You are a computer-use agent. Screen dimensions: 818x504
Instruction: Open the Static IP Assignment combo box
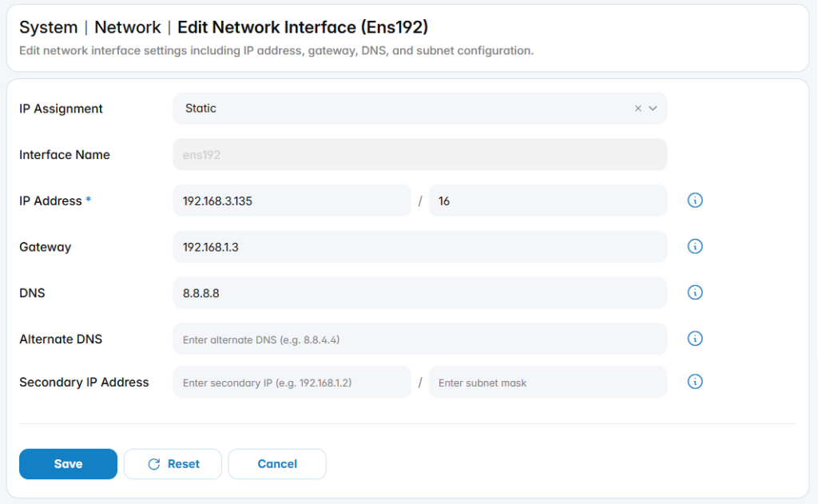pyautogui.click(x=420, y=109)
